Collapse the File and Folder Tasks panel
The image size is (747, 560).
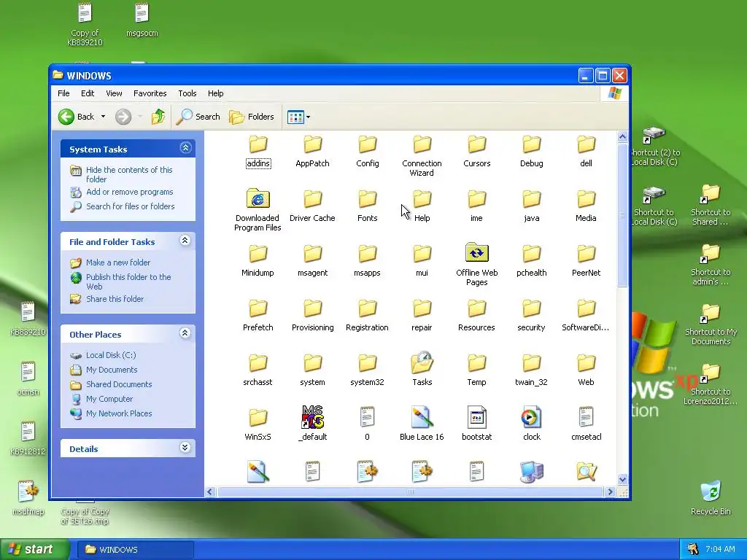point(185,241)
